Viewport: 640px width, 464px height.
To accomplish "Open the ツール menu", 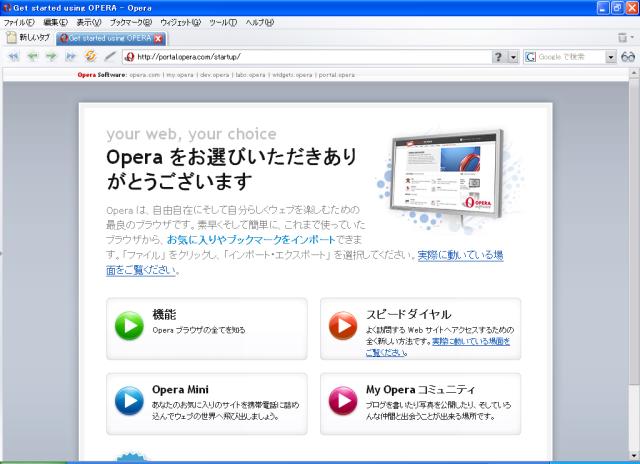I will (x=223, y=22).
